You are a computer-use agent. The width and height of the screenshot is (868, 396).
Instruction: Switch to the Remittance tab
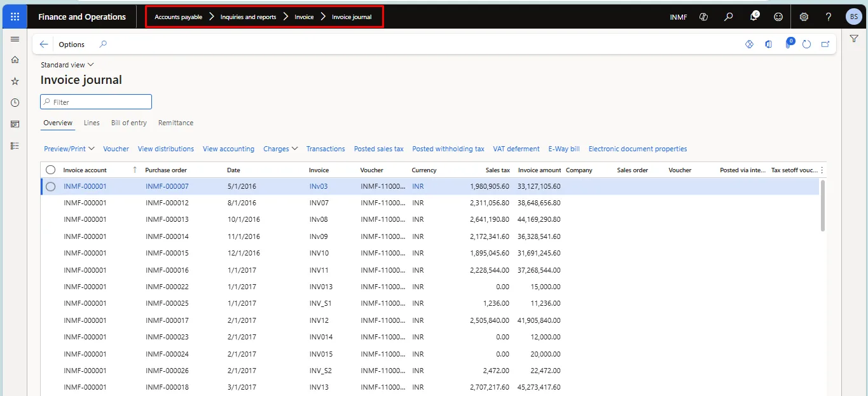tap(176, 123)
